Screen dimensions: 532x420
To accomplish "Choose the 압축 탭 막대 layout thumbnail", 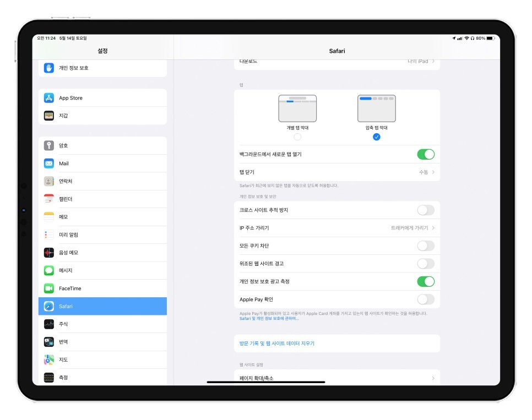I will click(x=377, y=108).
